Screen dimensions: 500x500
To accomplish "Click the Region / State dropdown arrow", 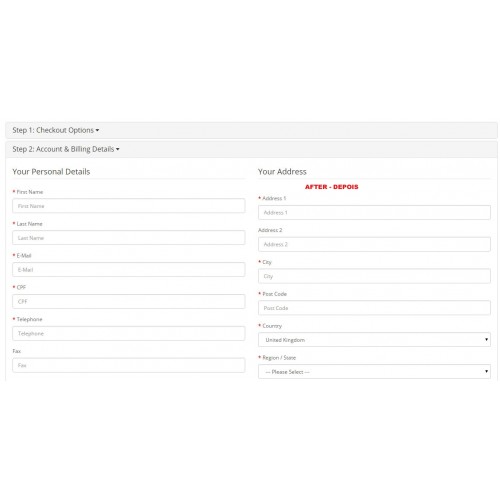I will (x=486, y=371).
